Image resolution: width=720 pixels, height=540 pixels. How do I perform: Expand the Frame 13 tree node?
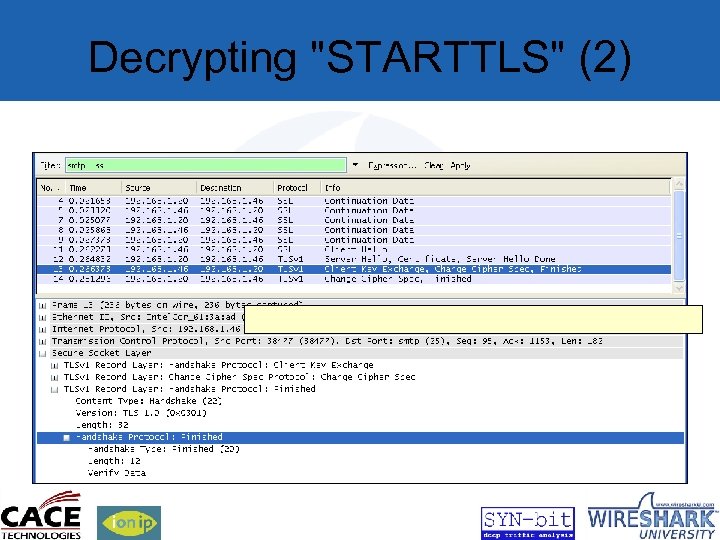coord(43,305)
